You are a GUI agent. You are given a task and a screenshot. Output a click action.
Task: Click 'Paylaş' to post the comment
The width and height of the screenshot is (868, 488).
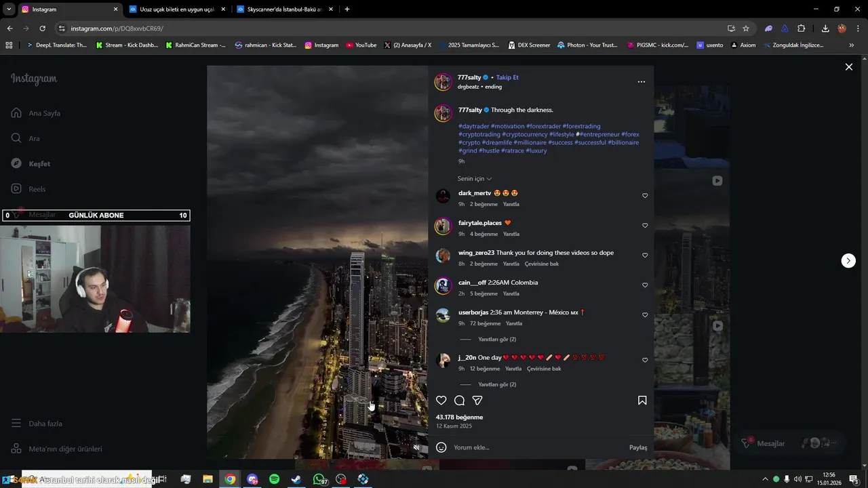pos(638,448)
